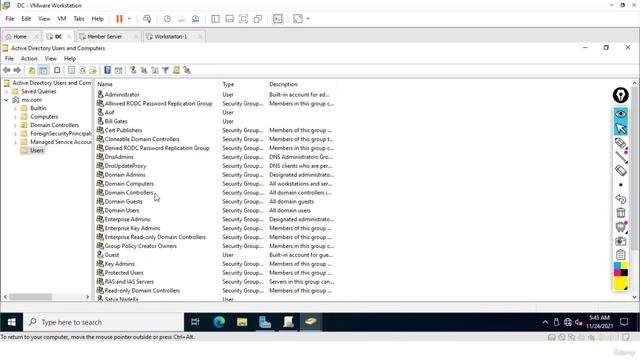Send Ctrl+Alt+Del to the VM
Screen dimensions: 640x360
147,19
